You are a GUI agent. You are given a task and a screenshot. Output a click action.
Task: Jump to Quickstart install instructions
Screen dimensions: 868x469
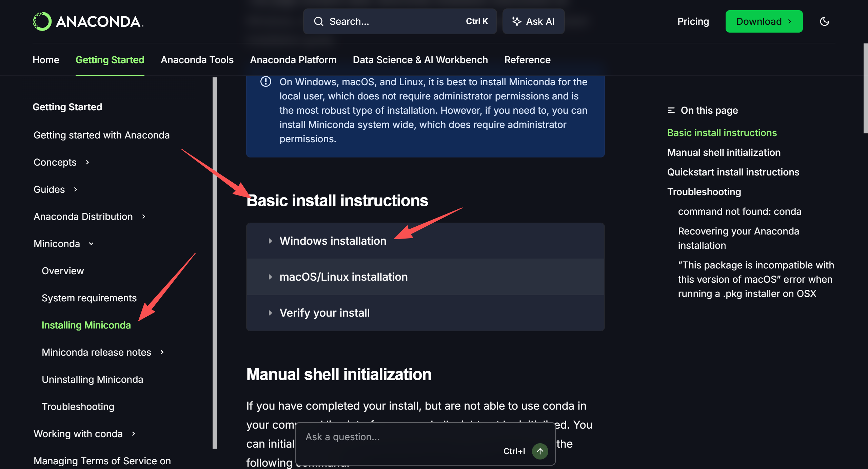tap(733, 172)
